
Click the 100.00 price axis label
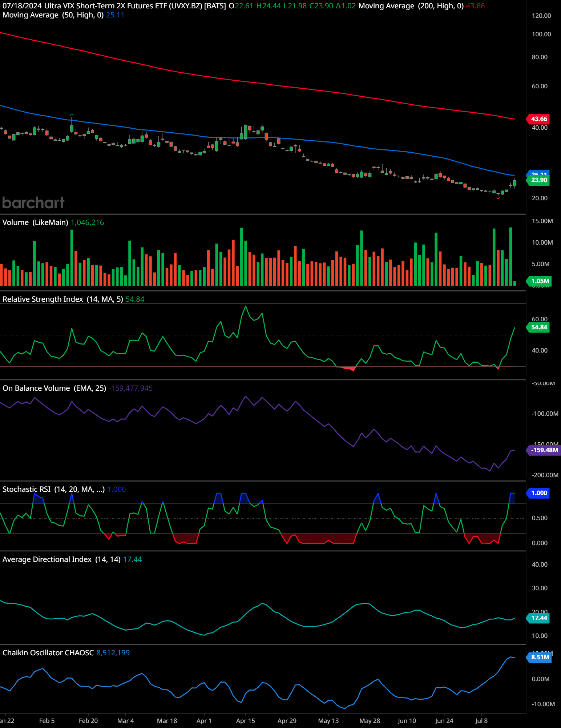click(x=541, y=34)
